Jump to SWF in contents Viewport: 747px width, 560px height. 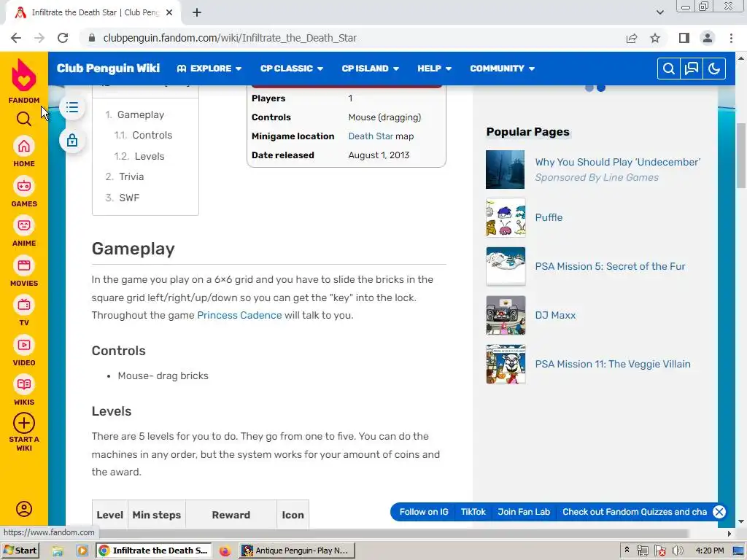tap(129, 198)
